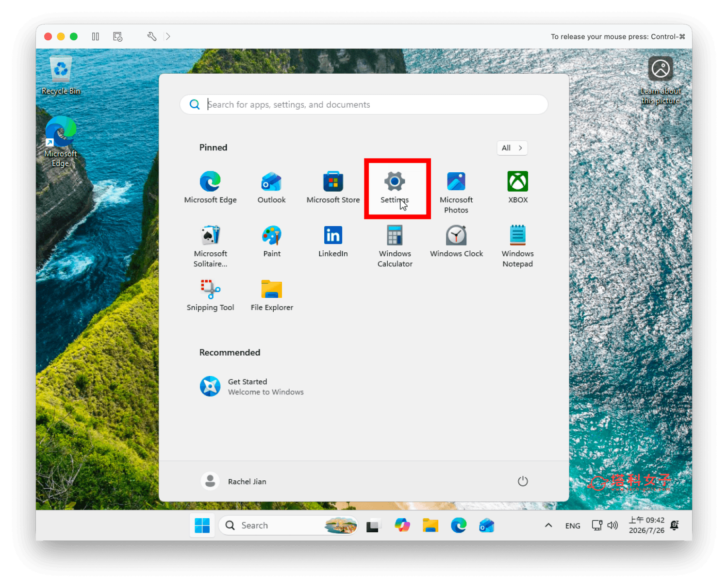Open the volume speaker tray icon
The width and height of the screenshot is (728, 588).
[x=612, y=525]
